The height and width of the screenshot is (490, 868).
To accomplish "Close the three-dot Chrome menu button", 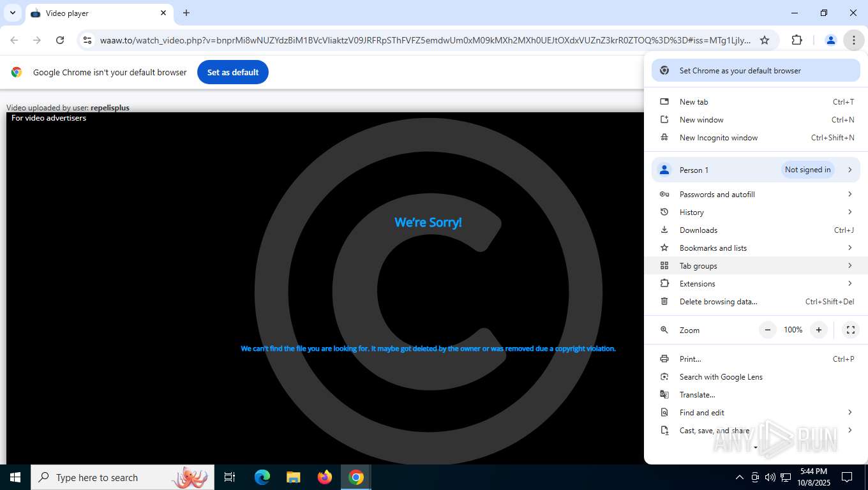I will pyautogui.click(x=853, y=40).
